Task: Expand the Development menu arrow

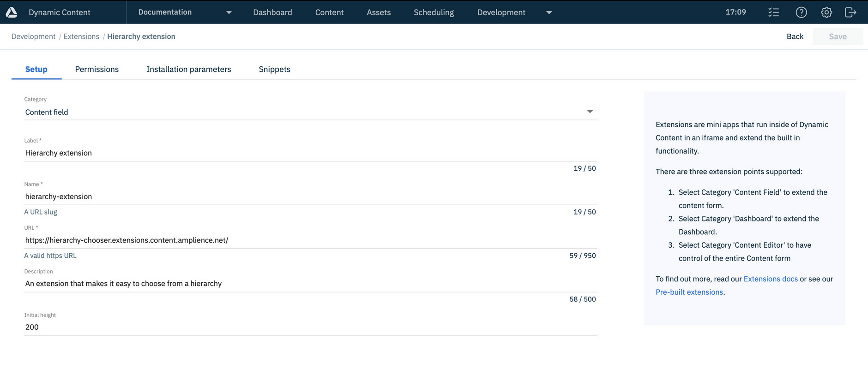Action: click(549, 12)
